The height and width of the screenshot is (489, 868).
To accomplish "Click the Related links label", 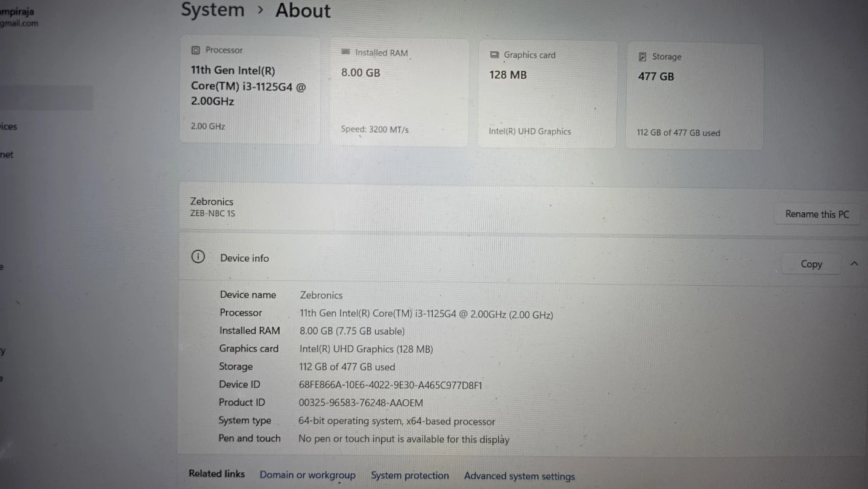I will (x=217, y=474).
